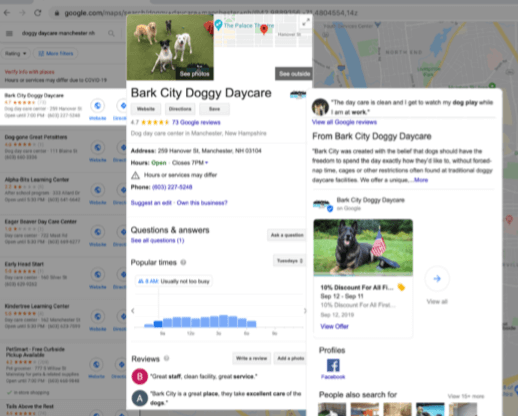
Task: Reload the page with the refresh icon
Action: [38, 13]
